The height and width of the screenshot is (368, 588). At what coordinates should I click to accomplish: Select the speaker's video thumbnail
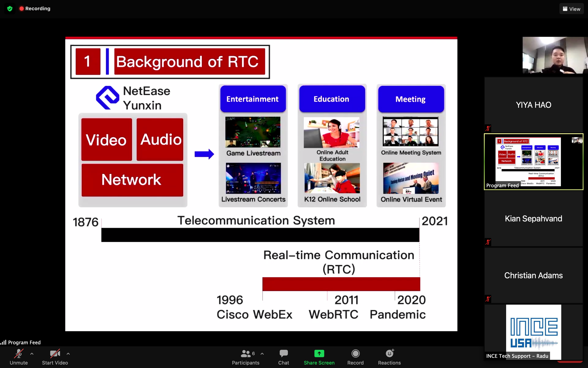pyautogui.click(x=555, y=55)
